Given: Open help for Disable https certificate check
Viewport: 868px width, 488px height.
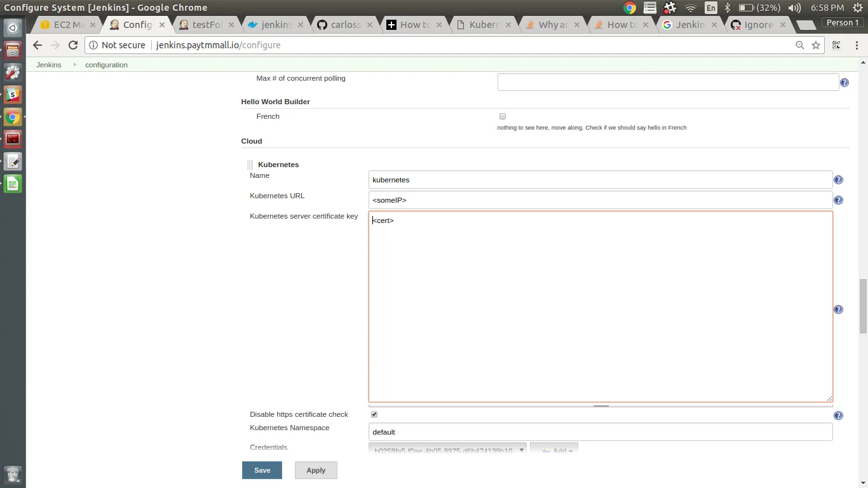Looking at the screenshot, I should click(838, 416).
